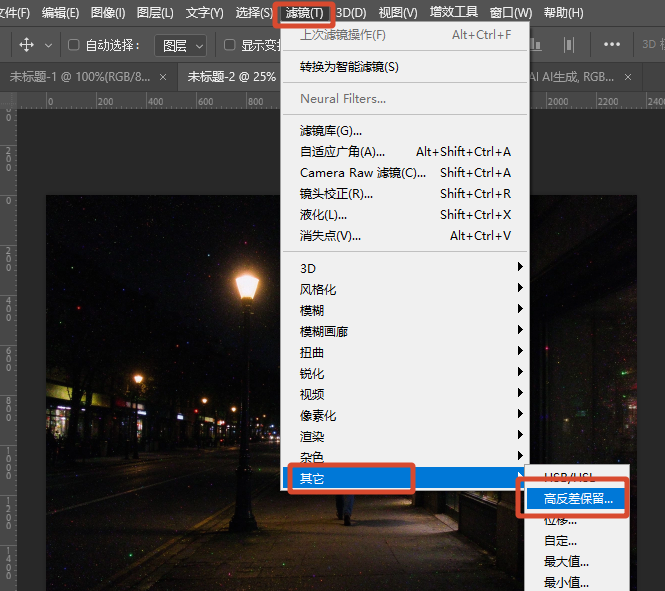665x591 pixels.
Task: Expand the 扭曲 submenu
Action: pyautogui.click(x=405, y=352)
